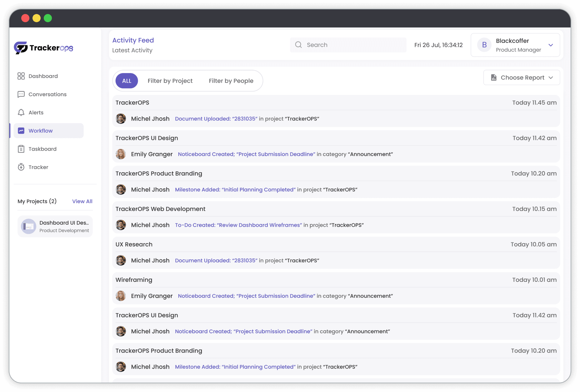This screenshot has width=580, height=392.
Task: Select the ALL filter pill
Action: click(126, 81)
